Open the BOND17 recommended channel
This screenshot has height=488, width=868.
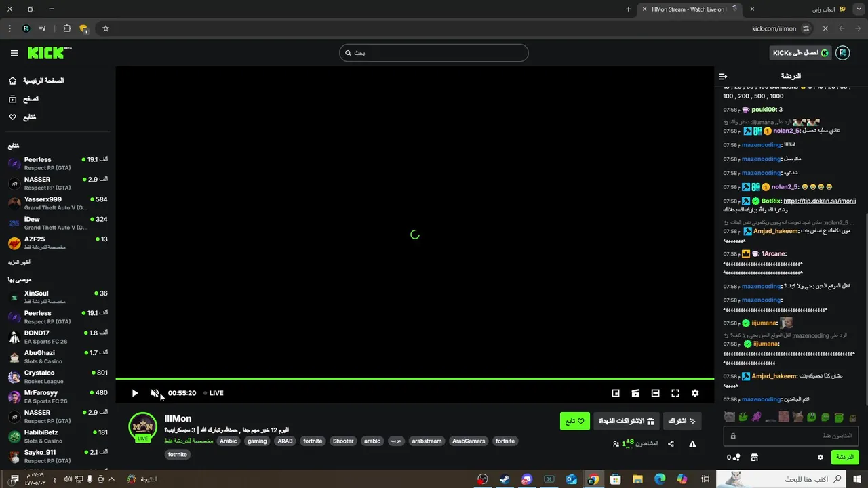pos(58,337)
